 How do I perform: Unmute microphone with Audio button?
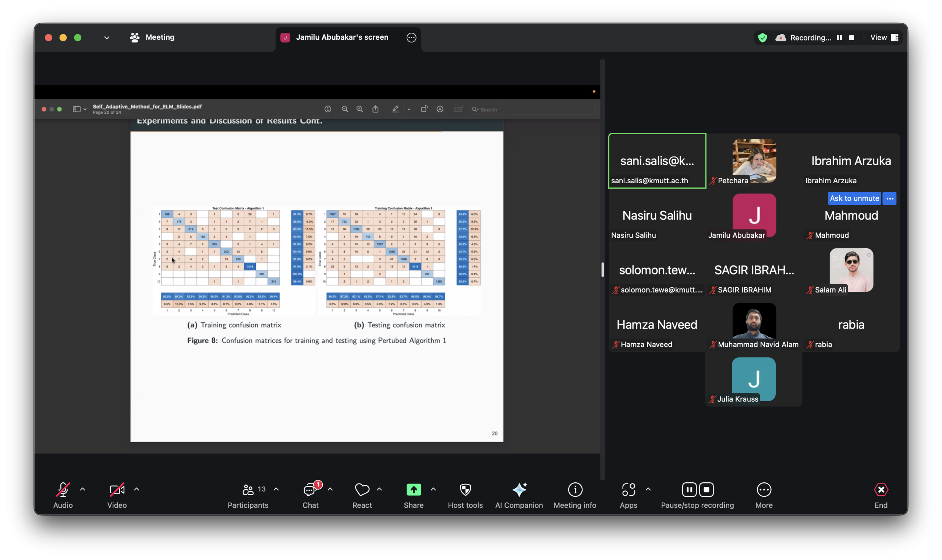click(x=63, y=490)
